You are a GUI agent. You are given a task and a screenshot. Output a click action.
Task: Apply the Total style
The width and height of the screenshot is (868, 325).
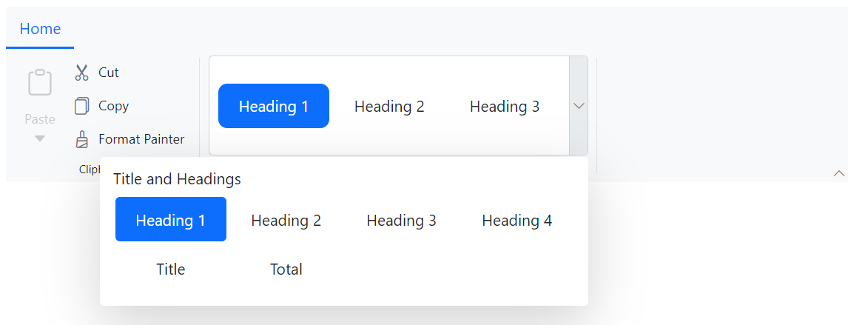pos(286,269)
